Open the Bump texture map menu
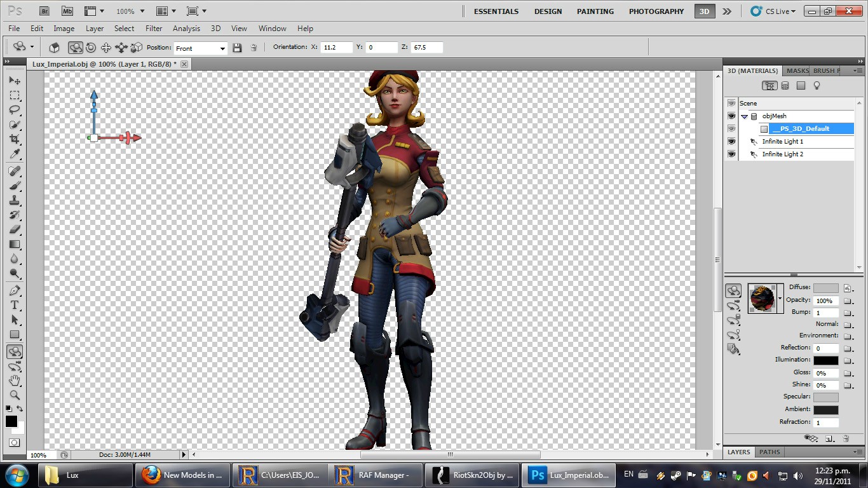 pos(847,313)
